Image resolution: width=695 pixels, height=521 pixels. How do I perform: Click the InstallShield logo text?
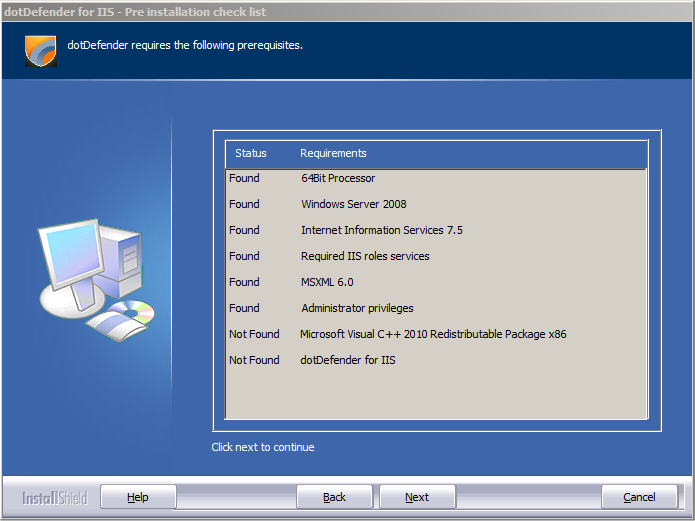[x=55, y=498]
